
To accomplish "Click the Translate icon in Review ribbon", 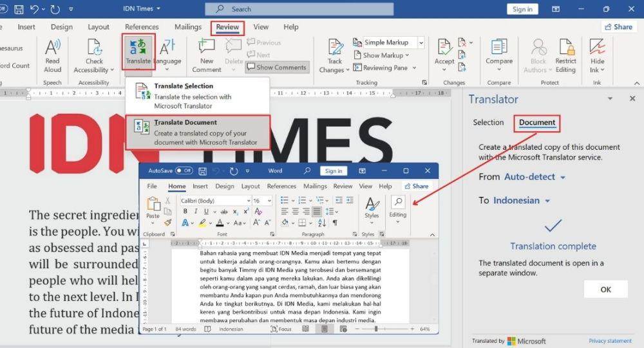I will coord(138,46).
